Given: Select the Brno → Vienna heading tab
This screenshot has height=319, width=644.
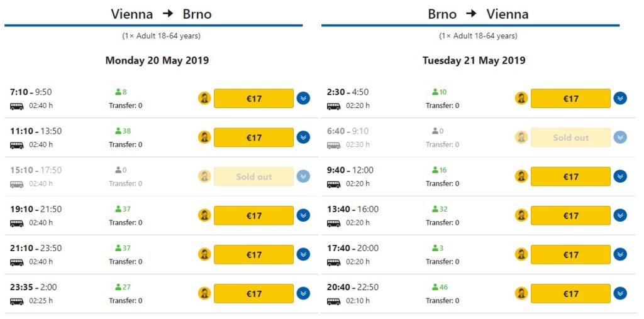Looking at the screenshot, I should click(478, 14).
